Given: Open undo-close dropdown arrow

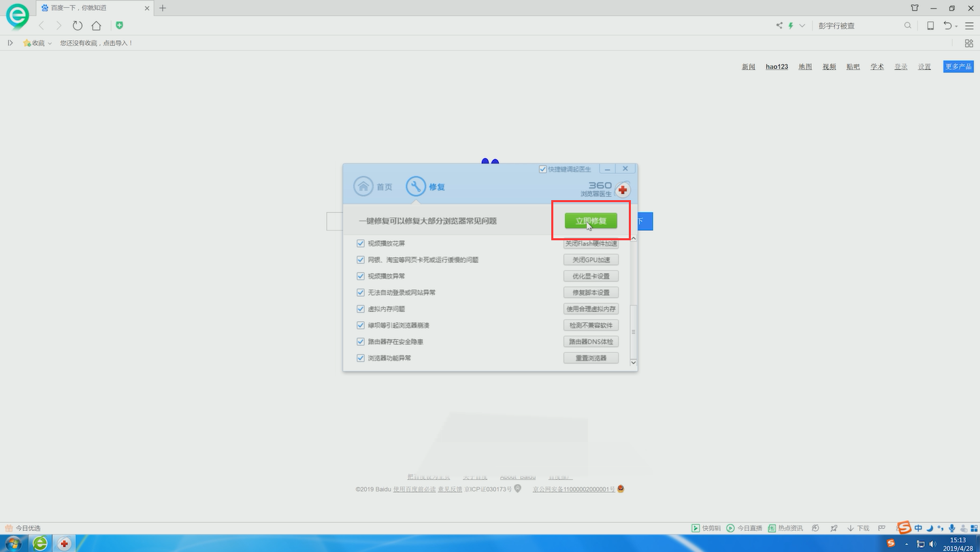Looking at the screenshot, I should click(956, 27).
